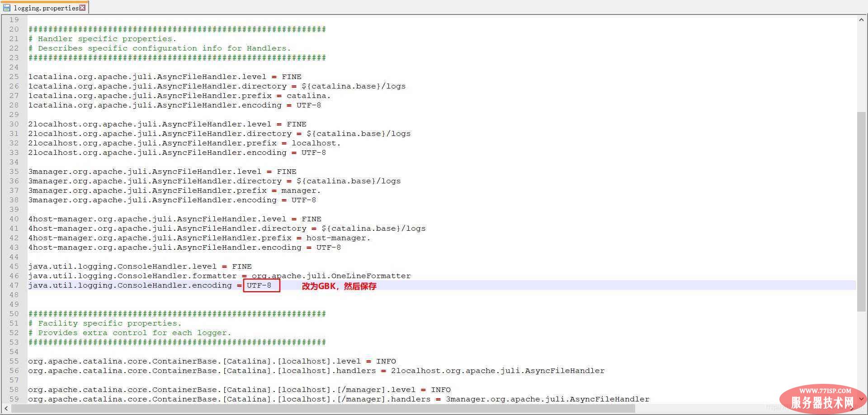The width and height of the screenshot is (868, 415).
Task: Click the '1catalina...AsyncFileHandler.directory' line
Action: (x=217, y=86)
